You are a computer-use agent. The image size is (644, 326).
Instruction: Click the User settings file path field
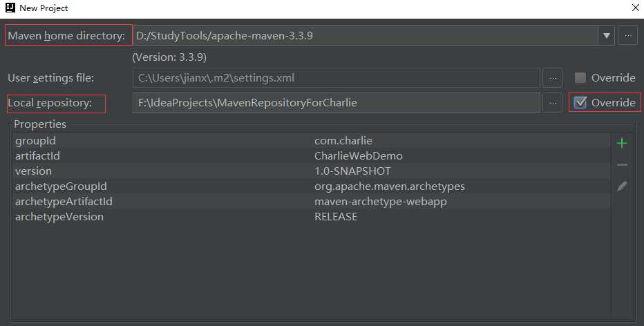(337, 78)
